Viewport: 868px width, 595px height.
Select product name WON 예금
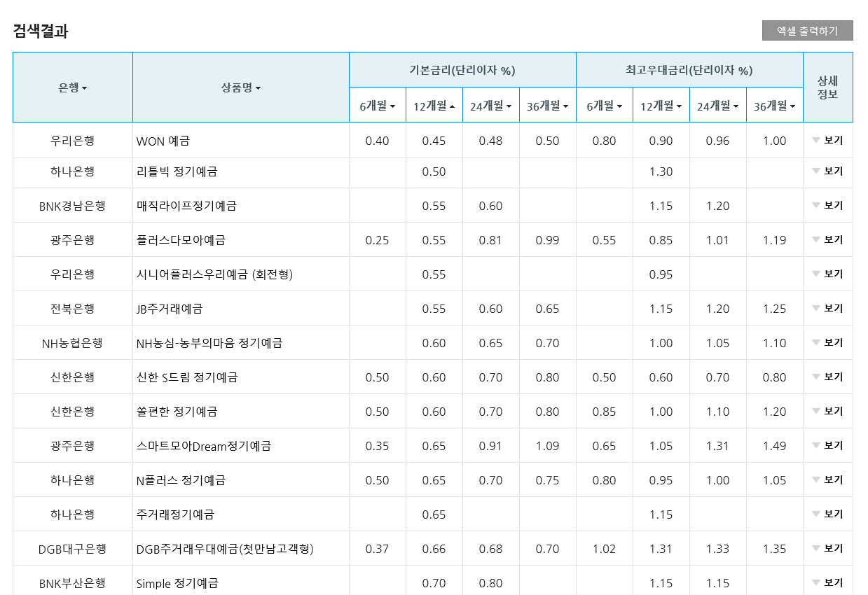click(x=163, y=141)
